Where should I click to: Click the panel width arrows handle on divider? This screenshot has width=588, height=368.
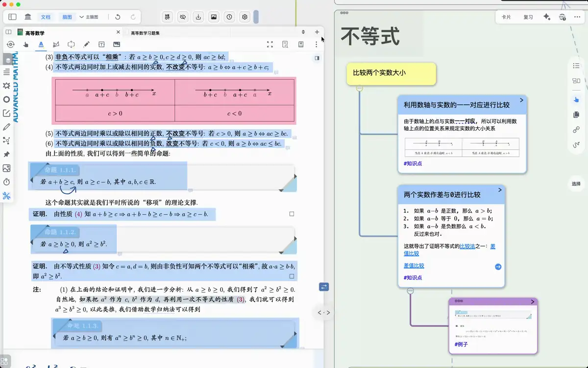tap(324, 312)
